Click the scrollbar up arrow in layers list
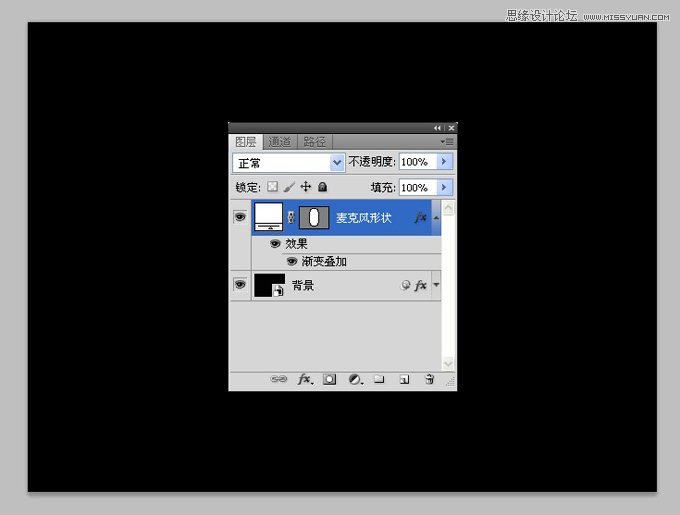The height and width of the screenshot is (515, 680). point(448,208)
